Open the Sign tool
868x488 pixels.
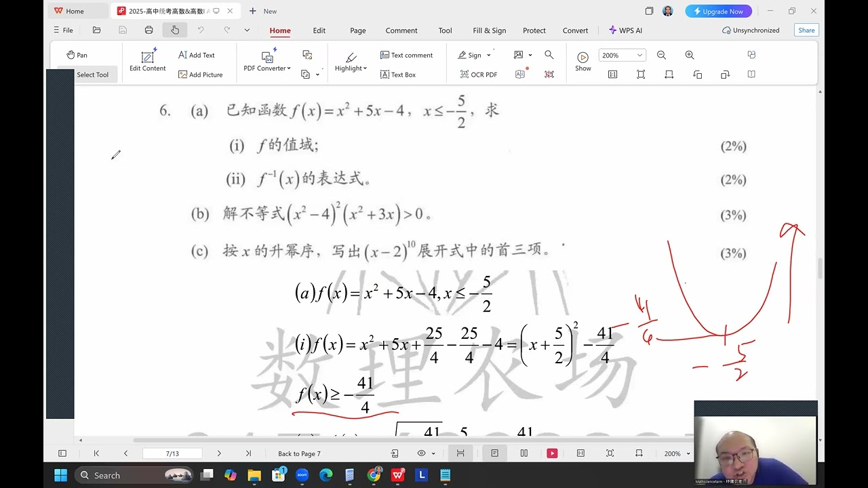(x=470, y=55)
